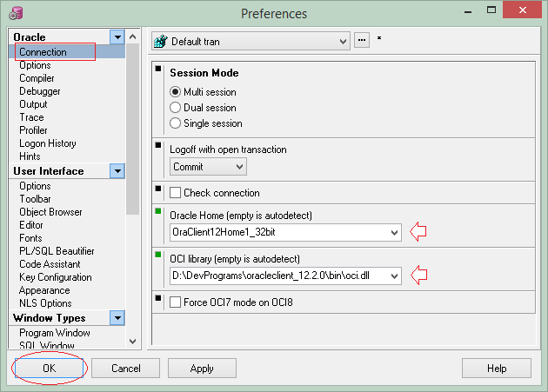Select the Profiler item
The height and width of the screenshot is (392, 548).
pos(33,130)
